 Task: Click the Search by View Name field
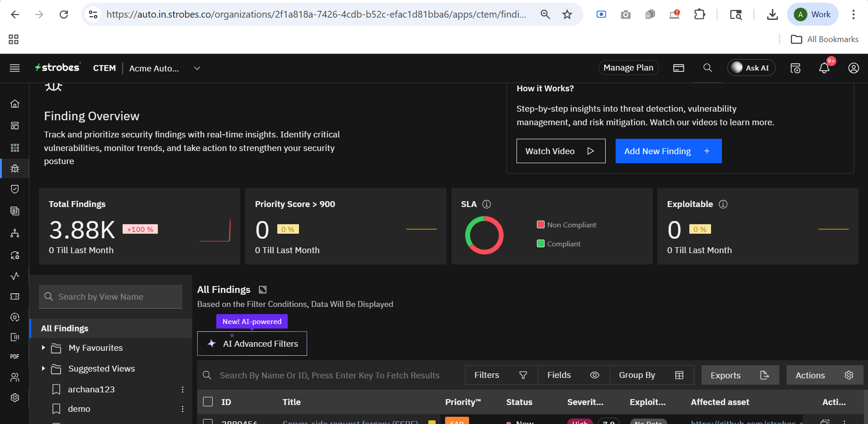pyautogui.click(x=111, y=297)
